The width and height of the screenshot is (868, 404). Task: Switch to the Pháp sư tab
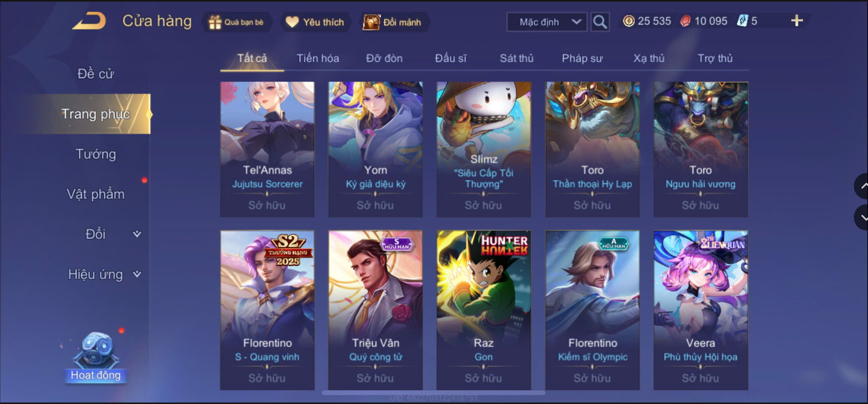pyautogui.click(x=582, y=58)
